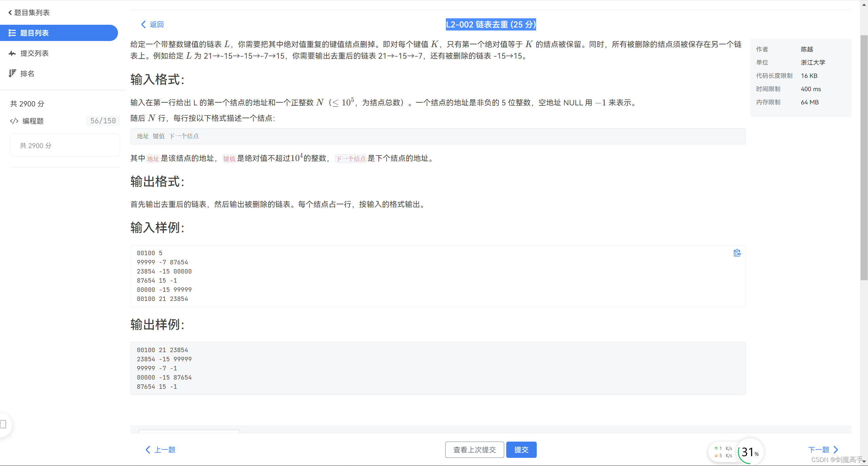Select the 排名 ranking icon

(x=12, y=73)
